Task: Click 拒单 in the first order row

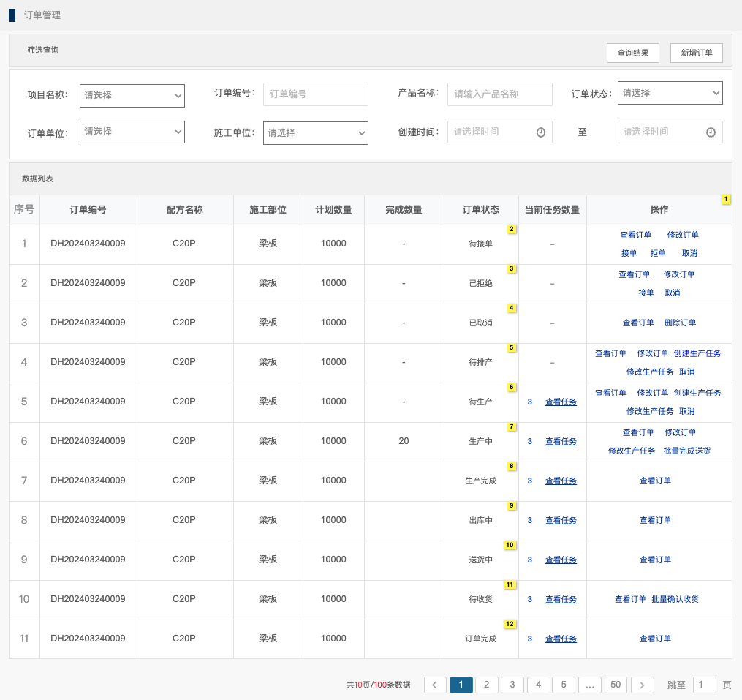Action: 658,253
